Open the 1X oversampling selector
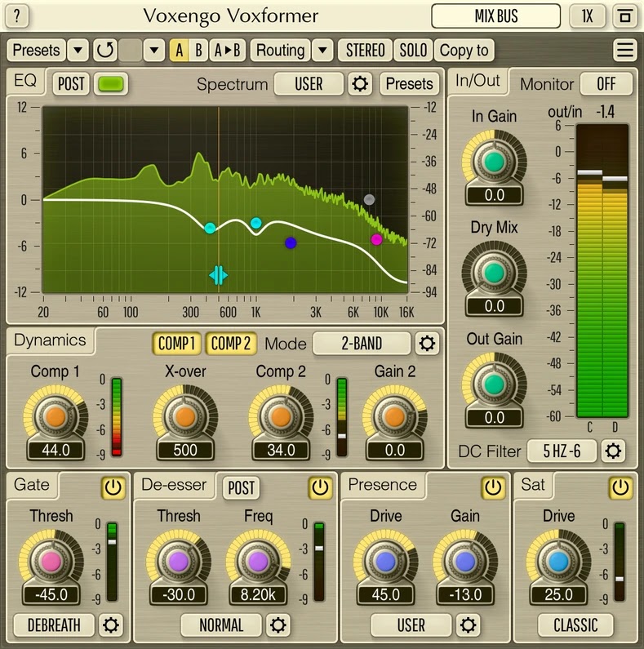 click(x=587, y=16)
